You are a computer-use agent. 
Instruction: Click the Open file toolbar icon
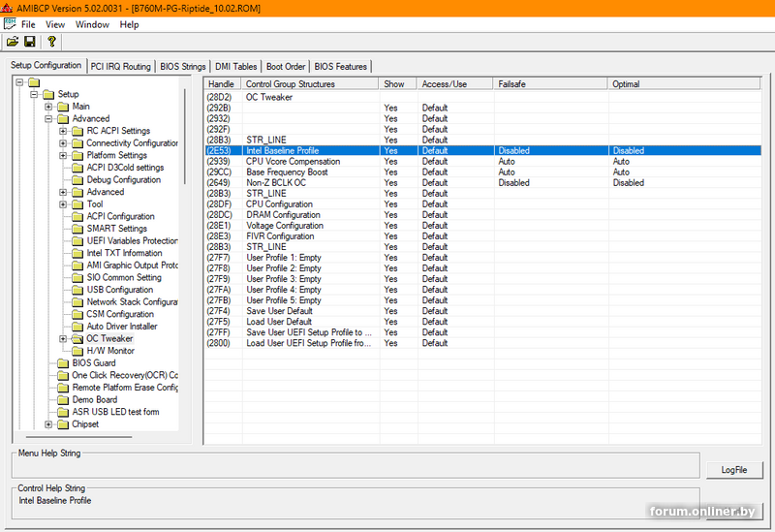(13, 42)
